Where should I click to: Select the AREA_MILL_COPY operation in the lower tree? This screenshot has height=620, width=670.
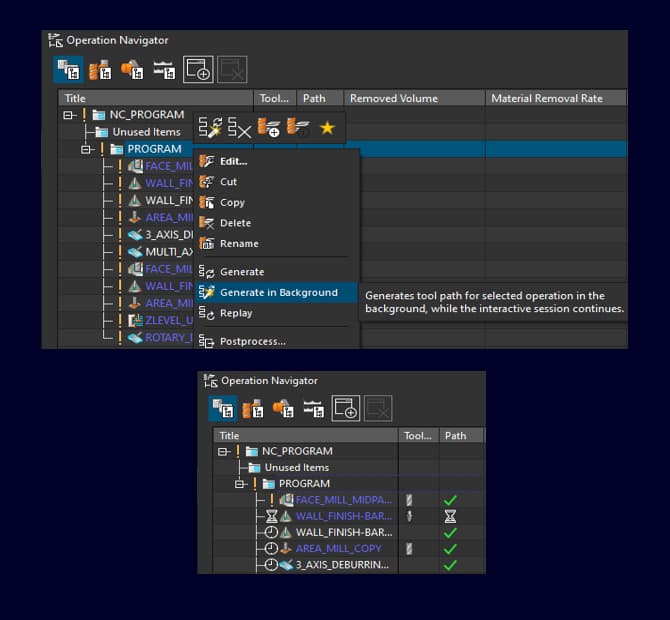(338, 549)
